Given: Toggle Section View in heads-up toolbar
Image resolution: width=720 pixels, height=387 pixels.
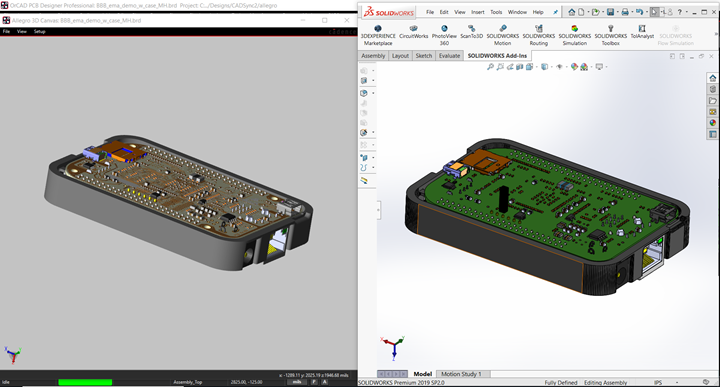Looking at the screenshot, I should [519, 67].
